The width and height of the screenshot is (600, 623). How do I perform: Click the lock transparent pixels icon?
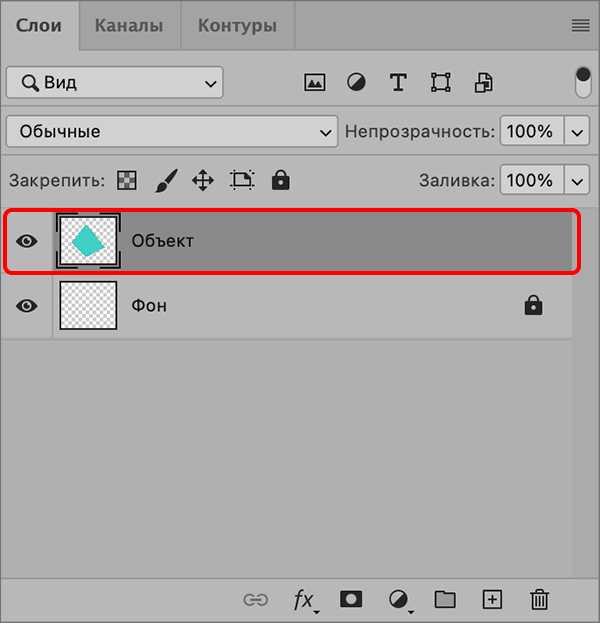click(x=127, y=181)
